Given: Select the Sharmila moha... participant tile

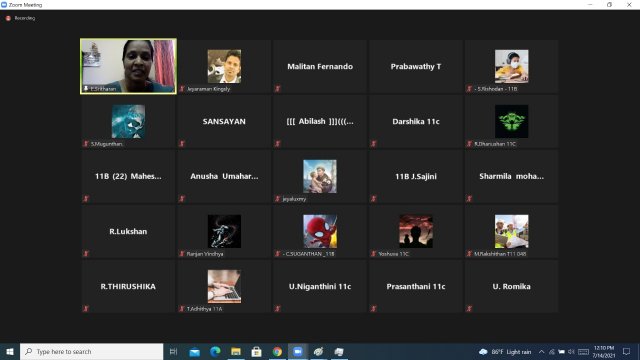Looking at the screenshot, I should click(x=511, y=176).
